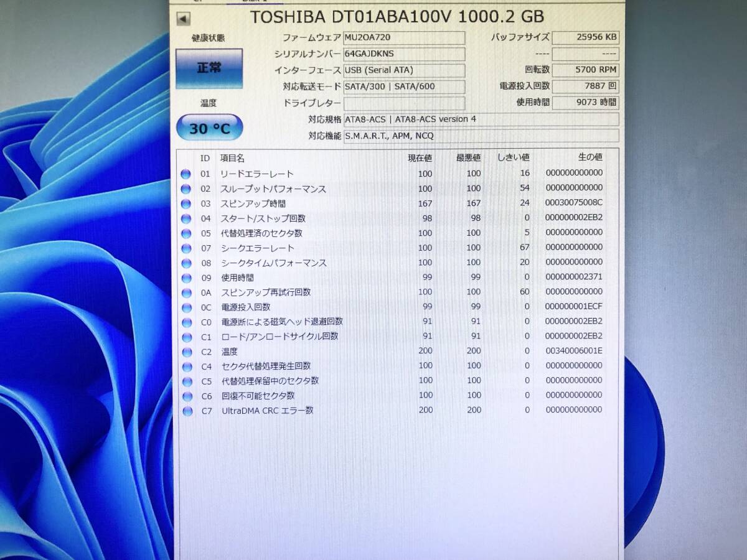
Task: Click the drive title TOSHIBA DT01ABA100V 1000.2 GB
Action: point(397,17)
